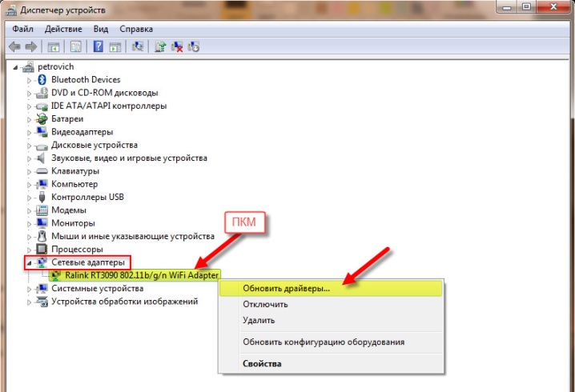Toggle the show/hide action pane toolbar icon
This screenshot has height=392, width=575.
click(115, 47)
